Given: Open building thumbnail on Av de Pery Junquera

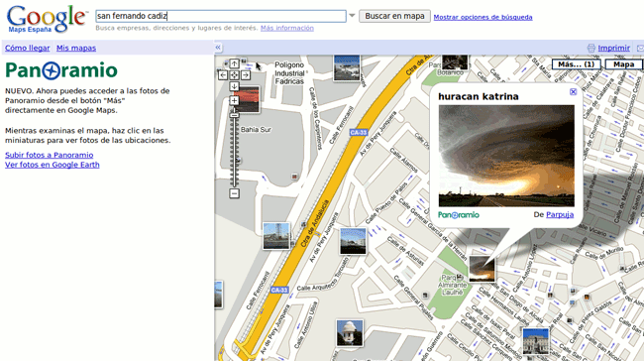Looking at the screenshot, I should [x=353, y=241].
